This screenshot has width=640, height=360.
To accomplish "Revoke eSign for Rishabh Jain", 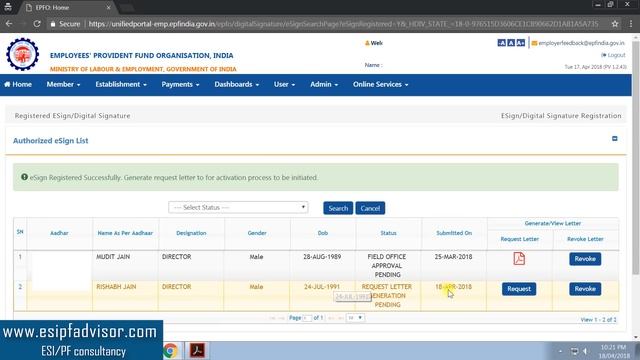I will click(585, 289).
